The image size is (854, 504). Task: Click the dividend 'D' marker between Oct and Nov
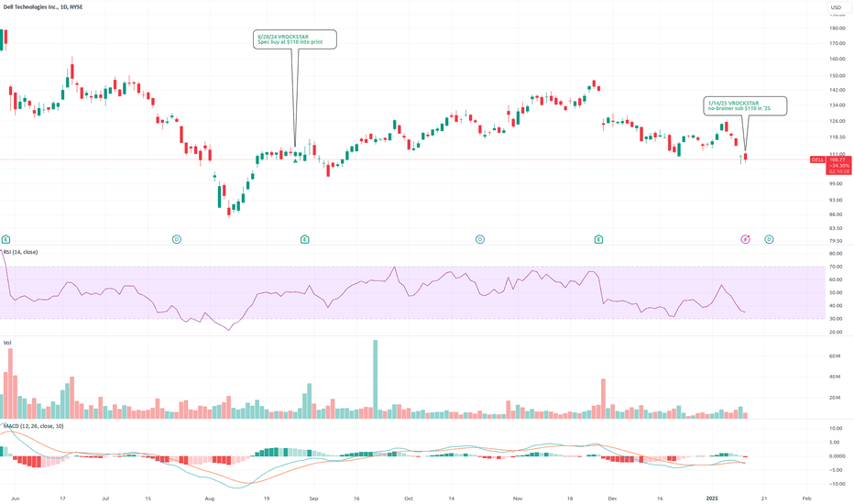pos(480,239)
